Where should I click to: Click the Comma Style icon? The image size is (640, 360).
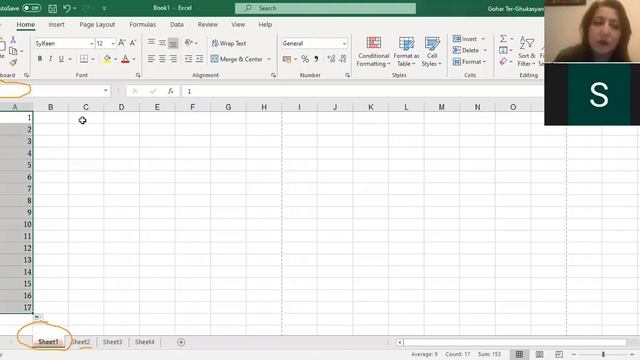click(316, 59)
